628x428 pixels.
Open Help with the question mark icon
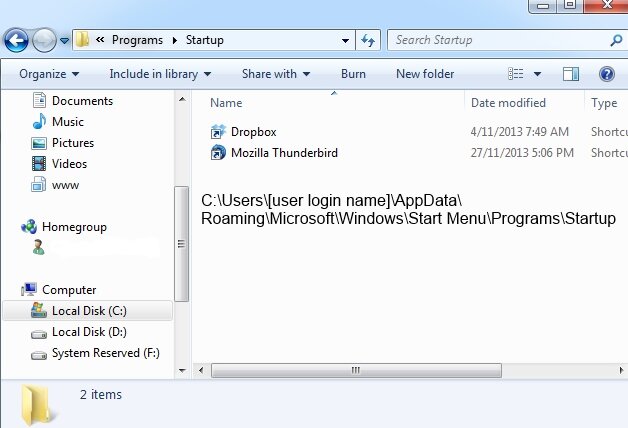point(607,74)
